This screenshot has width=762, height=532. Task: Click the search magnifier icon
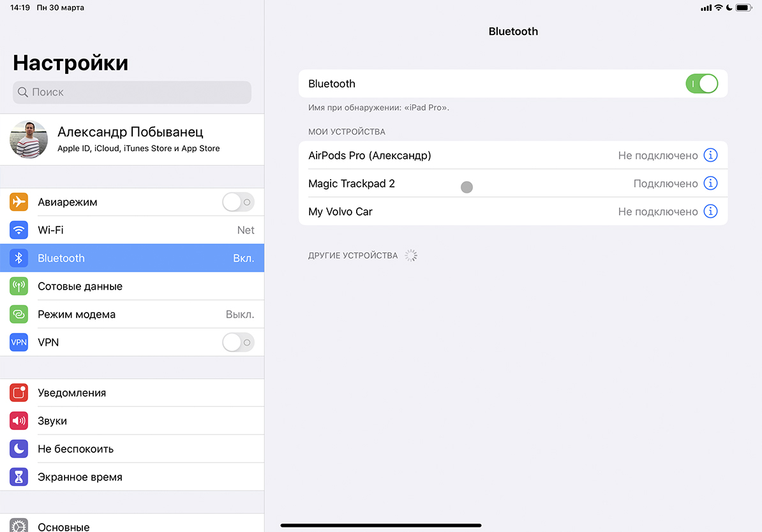click(23, 92)
